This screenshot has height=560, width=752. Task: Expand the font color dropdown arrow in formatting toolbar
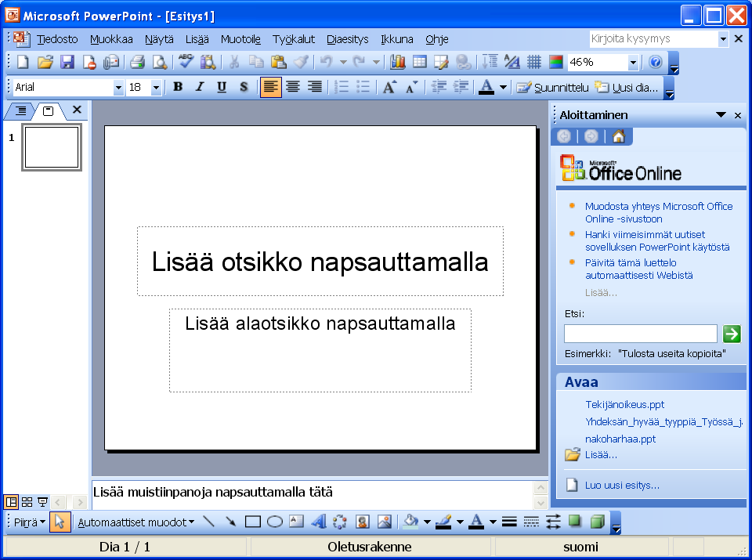[503, 87]
